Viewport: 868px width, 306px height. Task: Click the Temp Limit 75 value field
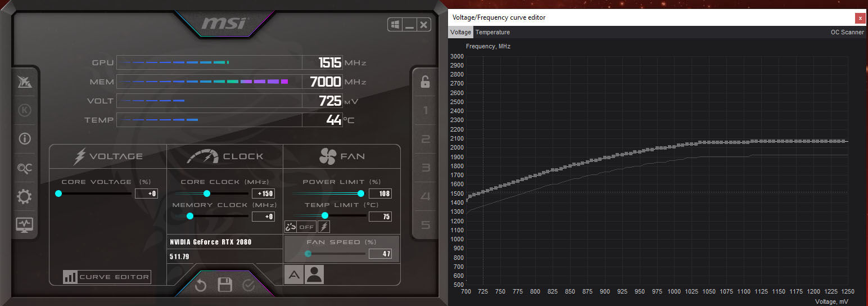pyautogui.click(x=380, y=217)
